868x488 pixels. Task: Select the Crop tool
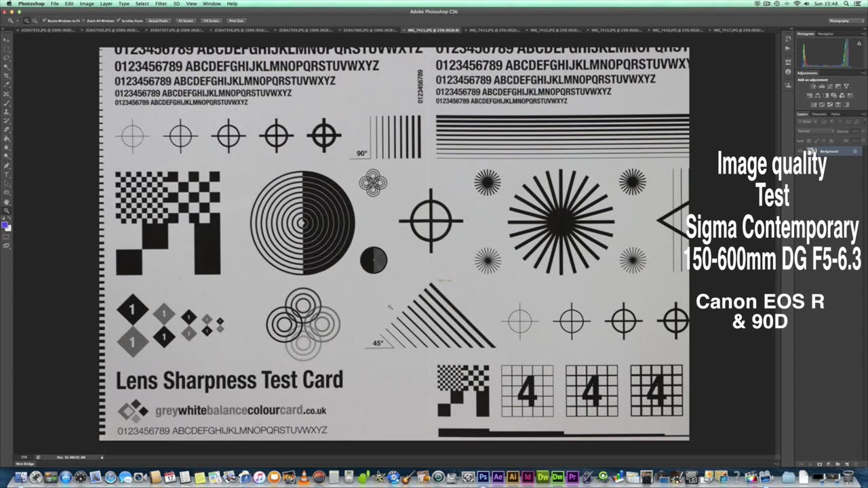6,76
